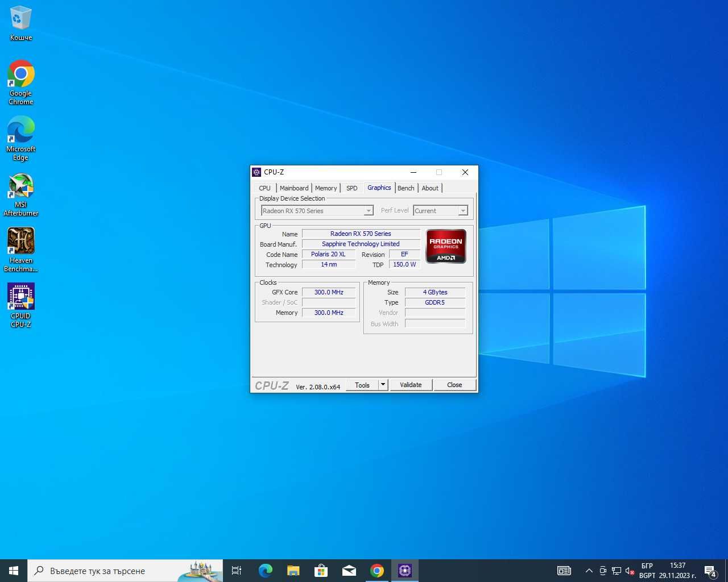Switch to the Bench tab
Viewport: 728px width, 582px height.
tap(406, 188)
